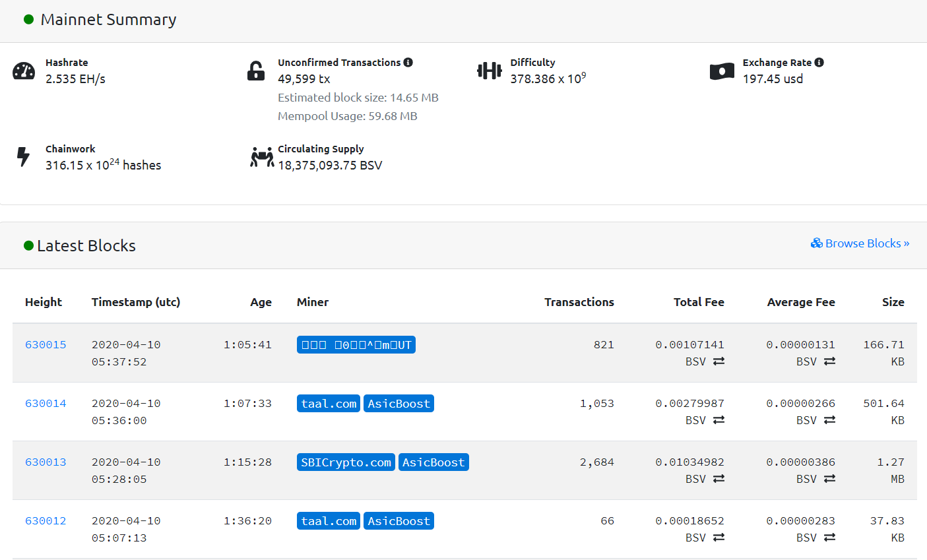
Task: Click the garbled miner tag on block 630015
Action: point(356,345)
